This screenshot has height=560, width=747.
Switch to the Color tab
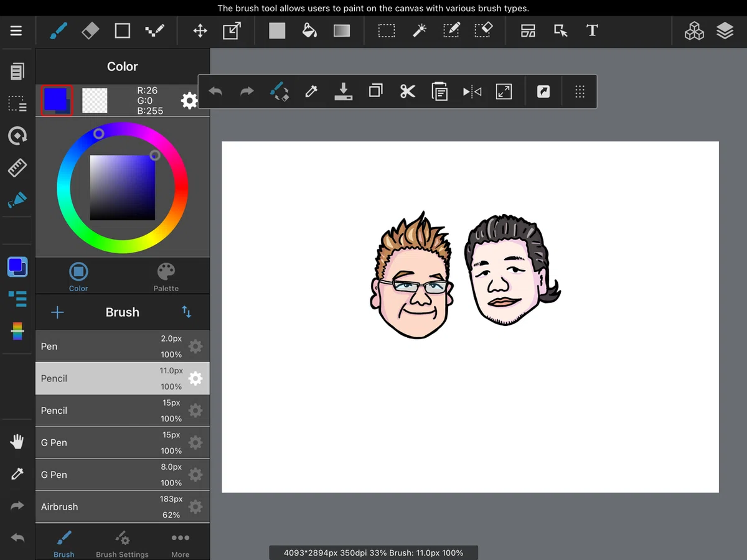point(78,277)
